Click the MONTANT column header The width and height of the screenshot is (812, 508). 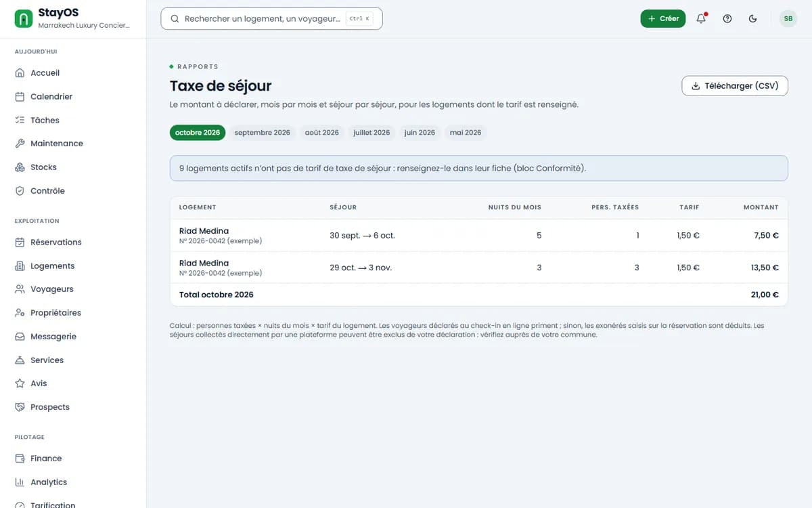tap(761, 207)
